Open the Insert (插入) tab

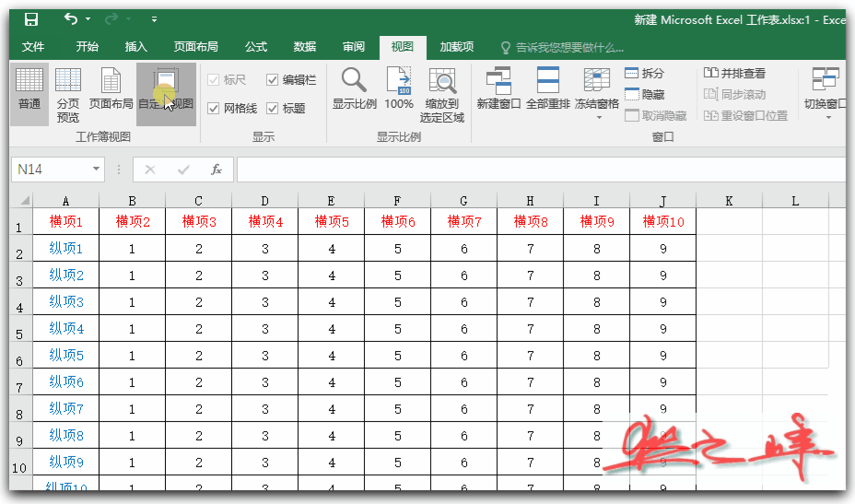point(135,47)
